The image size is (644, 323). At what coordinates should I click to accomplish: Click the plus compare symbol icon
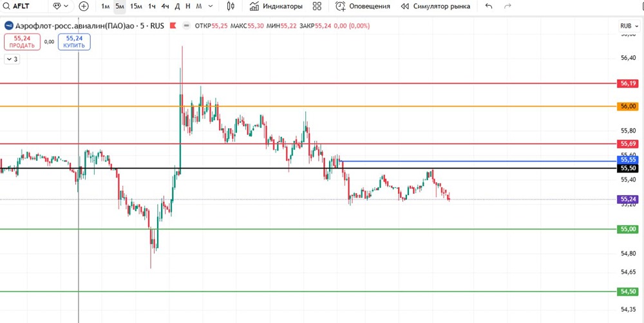point(84,6)
